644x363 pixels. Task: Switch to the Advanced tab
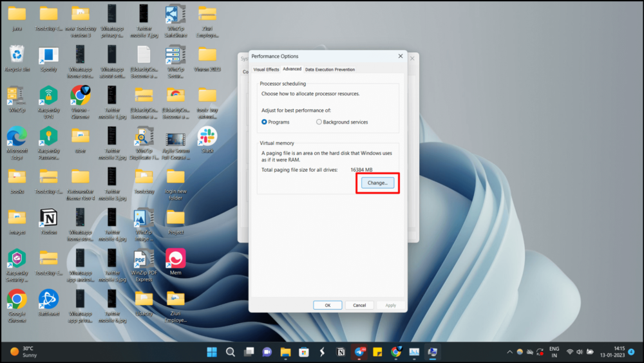[292, 69]
